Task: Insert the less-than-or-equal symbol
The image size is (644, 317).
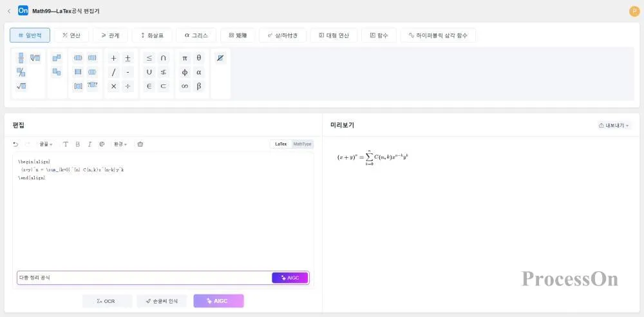Action: click(x=149, y=58)
